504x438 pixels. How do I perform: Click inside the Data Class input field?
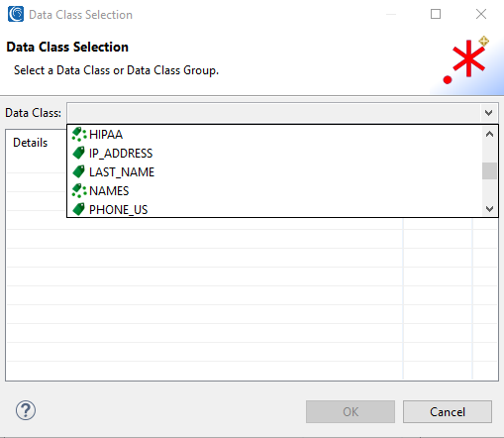pos(274,113)
